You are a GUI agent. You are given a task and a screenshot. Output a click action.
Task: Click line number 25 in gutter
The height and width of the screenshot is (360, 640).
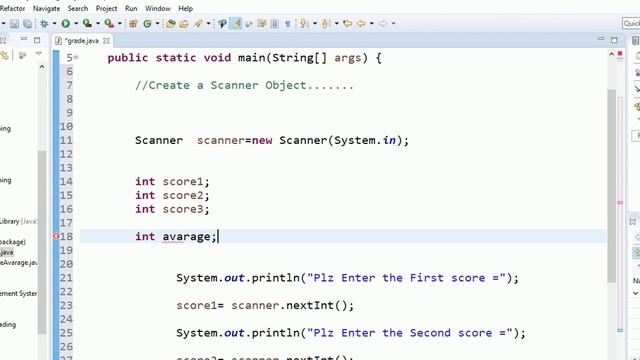(67, 333)
